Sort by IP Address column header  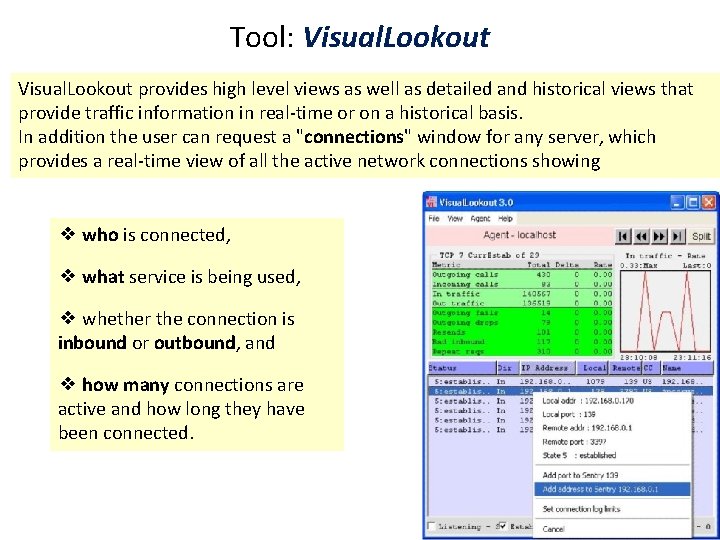tap(548, 368)
